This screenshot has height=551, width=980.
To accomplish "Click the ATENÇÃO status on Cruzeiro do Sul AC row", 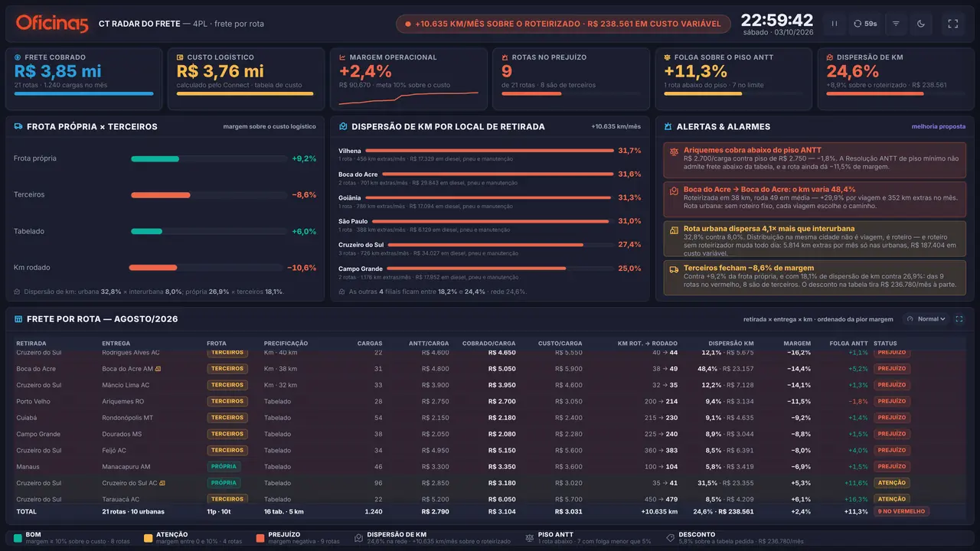I will click(892, 483).
